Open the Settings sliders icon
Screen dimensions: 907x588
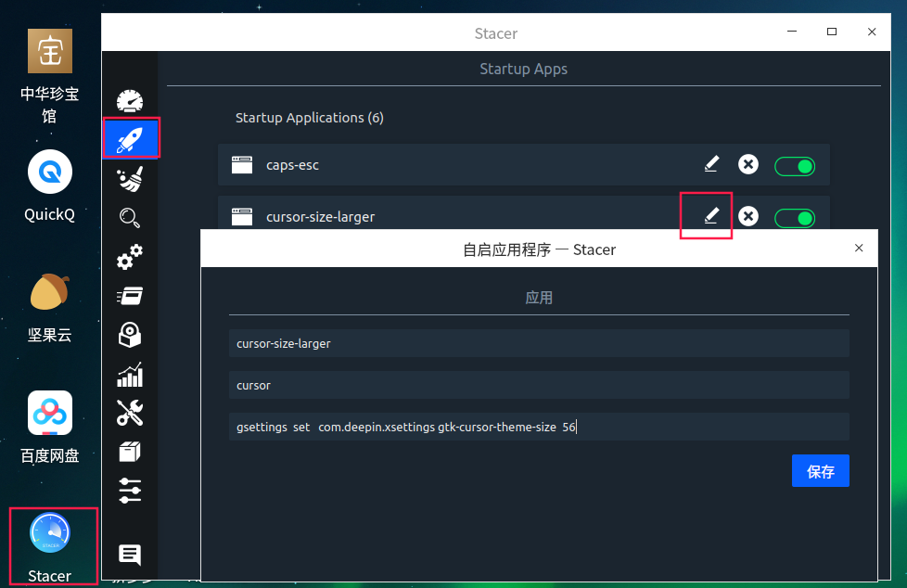click(x=130, y=491)
